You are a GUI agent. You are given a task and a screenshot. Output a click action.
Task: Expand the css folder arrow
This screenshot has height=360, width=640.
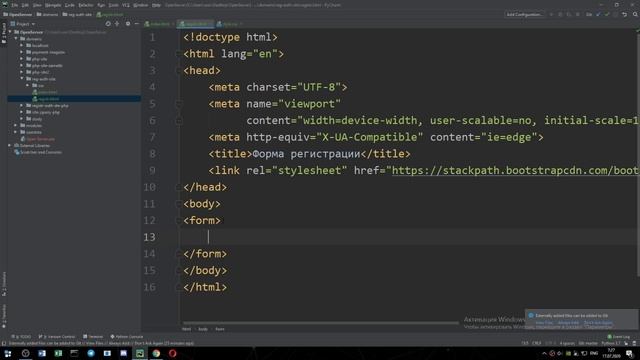pyautogui.click(x=28, y=85)
